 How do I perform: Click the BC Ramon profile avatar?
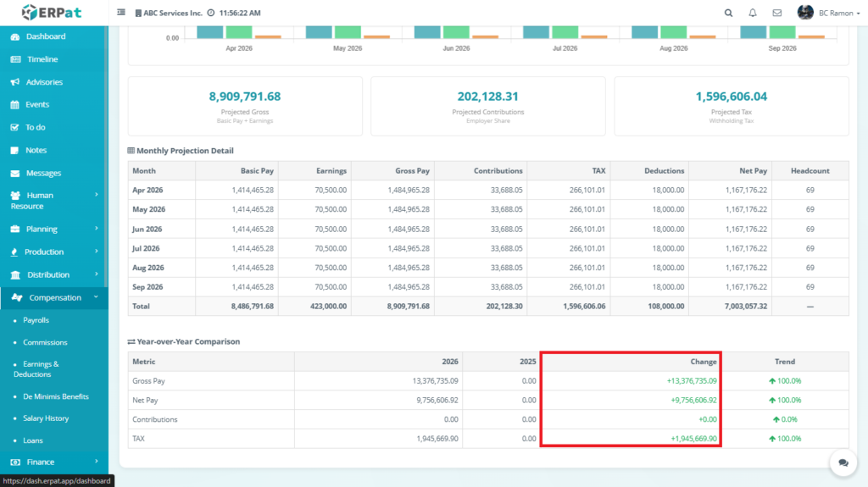(805, 13)
